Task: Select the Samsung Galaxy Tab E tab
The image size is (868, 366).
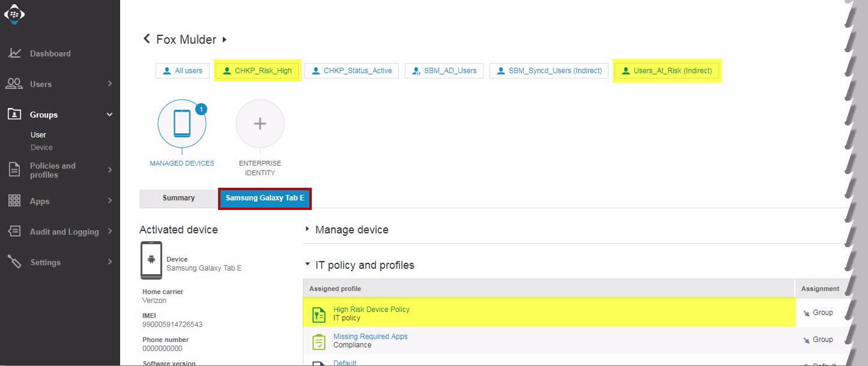Action: click(265, 198)
